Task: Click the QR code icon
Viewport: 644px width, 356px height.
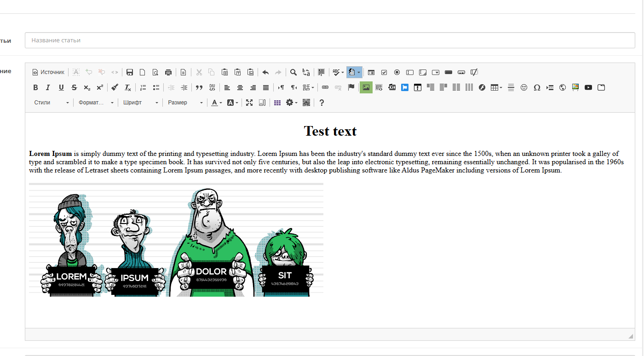Action: [306, 103]
